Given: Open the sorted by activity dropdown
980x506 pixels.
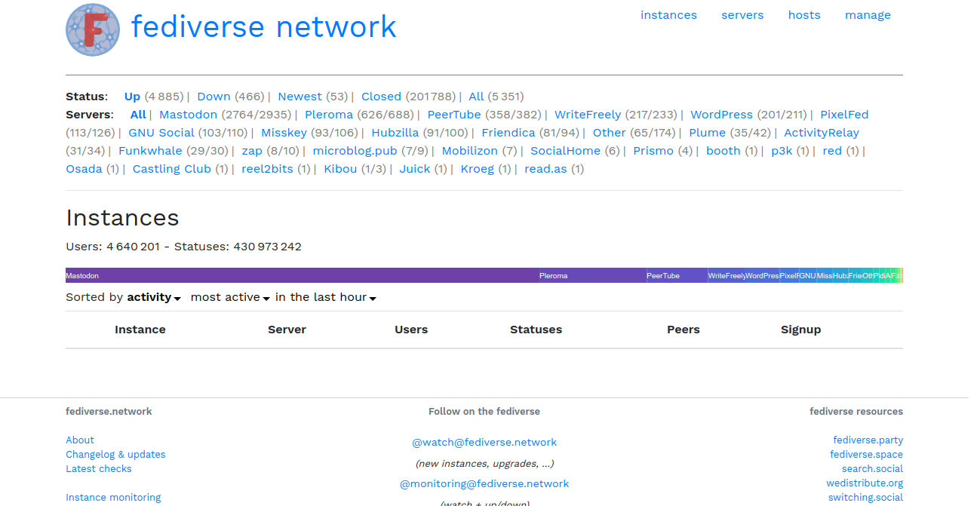Looking at the screenshot, I should click(x=154, y=297).
